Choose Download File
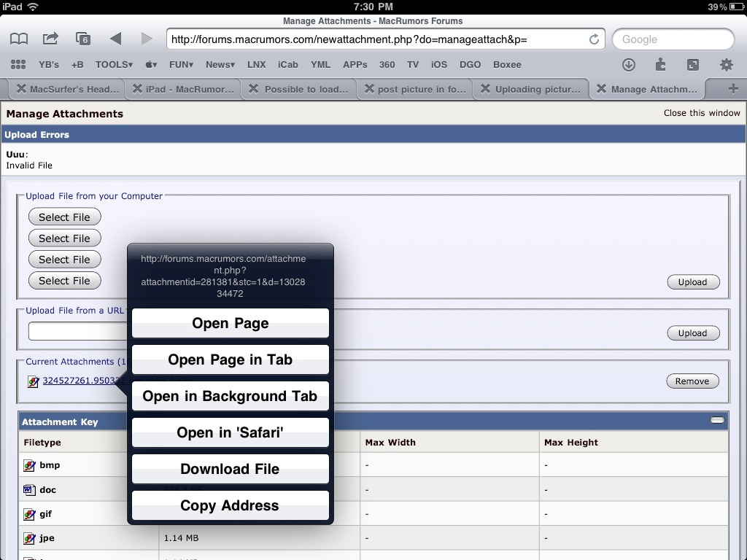Screen dimensions: 747x560 coord(230,469)
